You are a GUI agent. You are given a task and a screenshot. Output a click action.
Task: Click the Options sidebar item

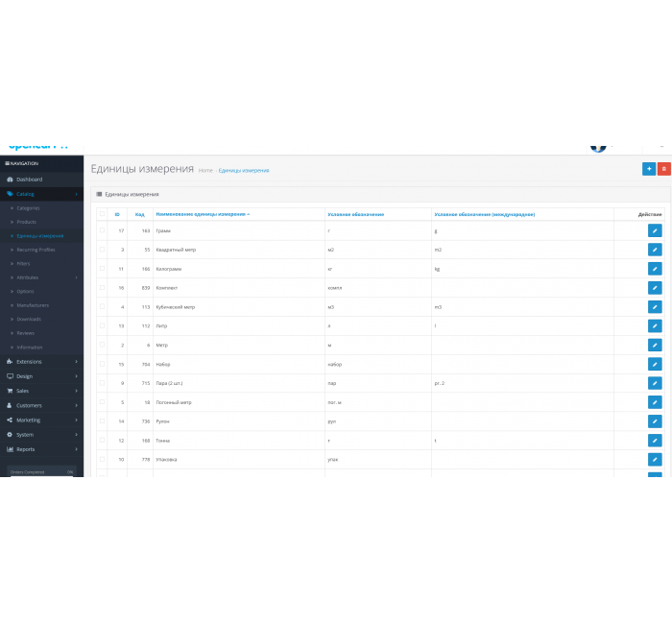pyautogui.click(x=25, y=292)
